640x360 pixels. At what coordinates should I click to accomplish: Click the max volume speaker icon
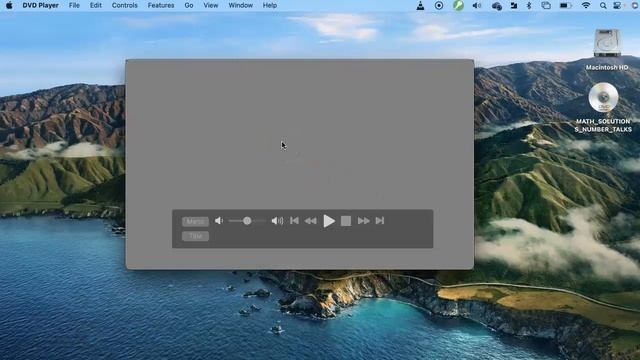pyautogui.click(x=277, y=221)
